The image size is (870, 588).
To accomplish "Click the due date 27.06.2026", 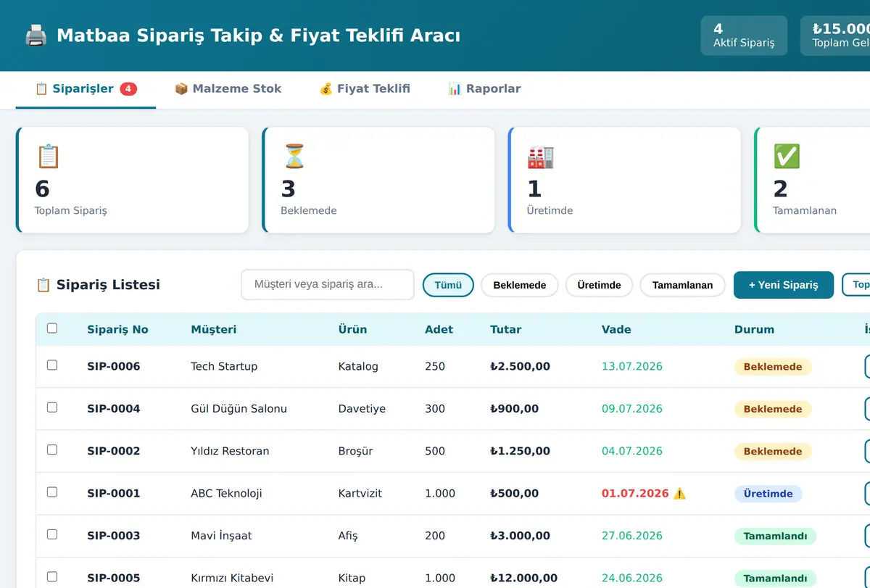I will pos(632,536).
